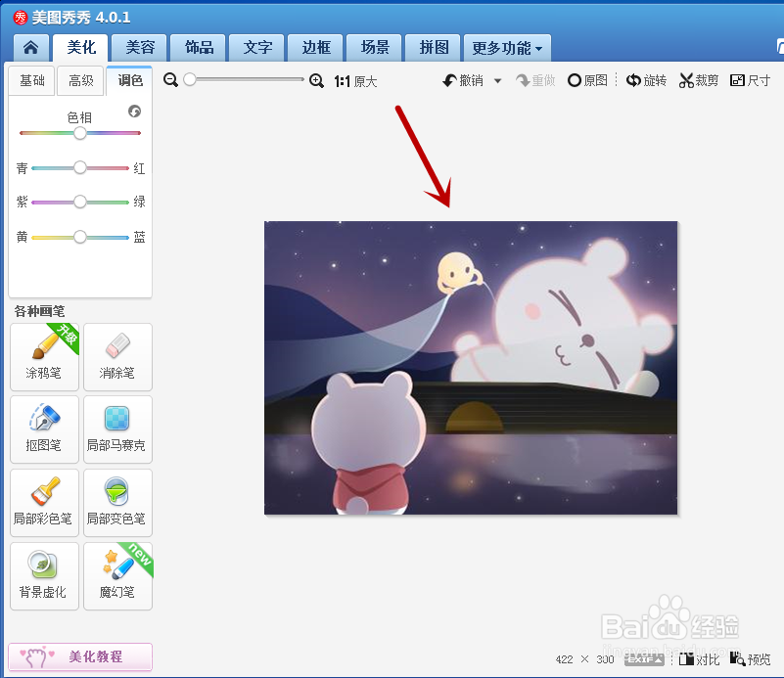Select the 局部变色笔 color change pen

tap(117, 503)
